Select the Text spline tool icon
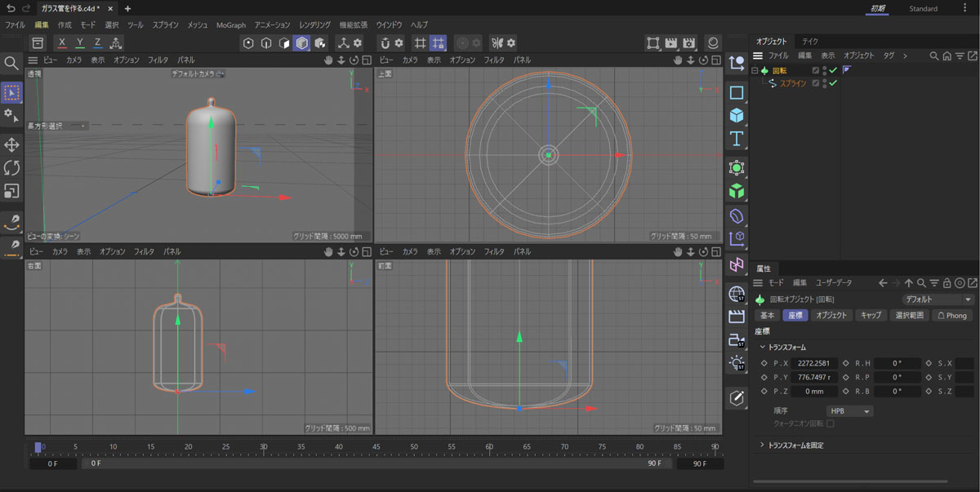Image resolution: width=980 pixels, height=492 pixels. pyautogui.click(x=737, y=138)
